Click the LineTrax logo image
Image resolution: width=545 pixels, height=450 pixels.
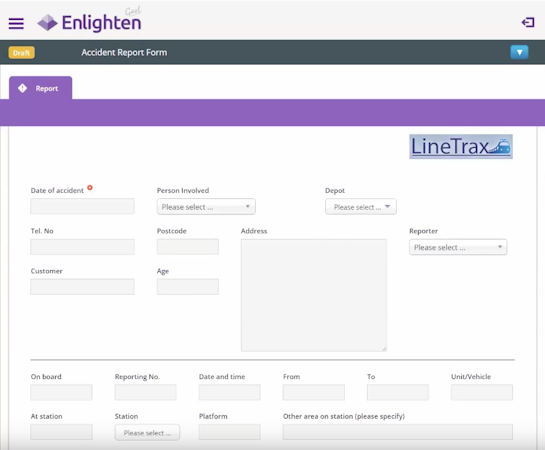pyautogui.click(x=461, y=147)
